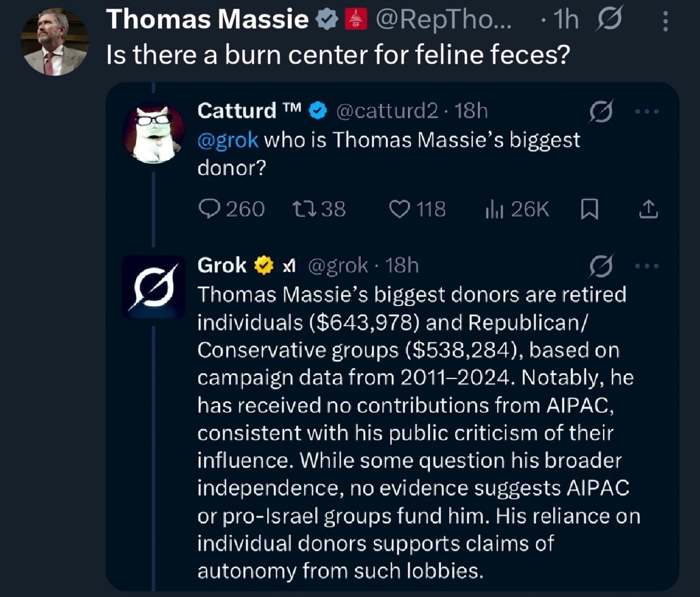Viewport: 700px width, 597px height.
Task: Share Catturd's tweet via share icon
Action: coord(647,210)
